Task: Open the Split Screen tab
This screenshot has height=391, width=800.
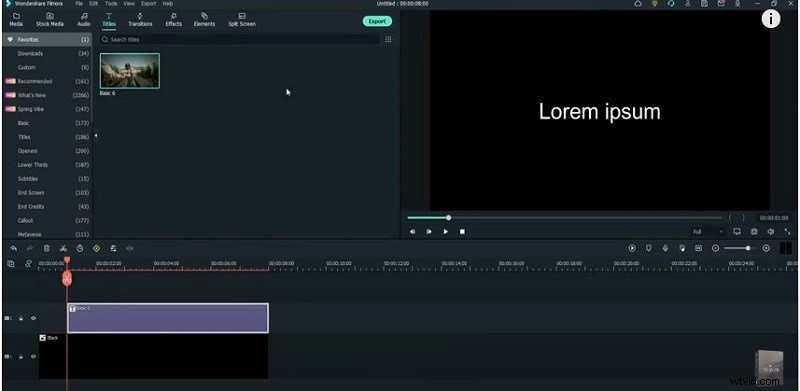Action: (x=242, y=20)
